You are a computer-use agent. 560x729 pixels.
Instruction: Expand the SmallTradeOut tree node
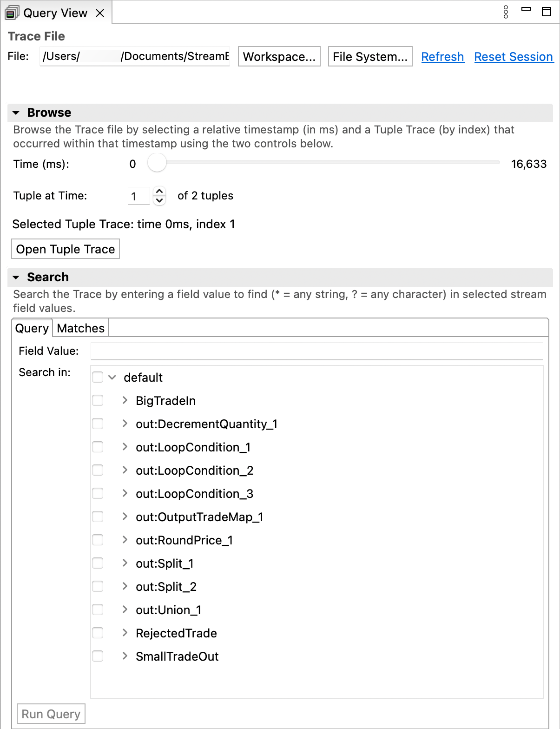coord(125,656)
